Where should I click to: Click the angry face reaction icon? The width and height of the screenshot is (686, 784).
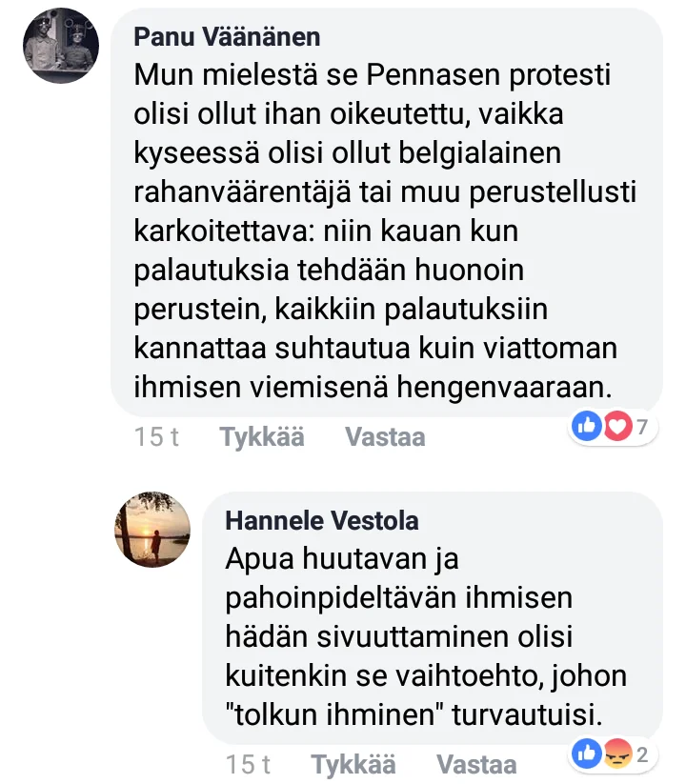[x=616, y=755]
